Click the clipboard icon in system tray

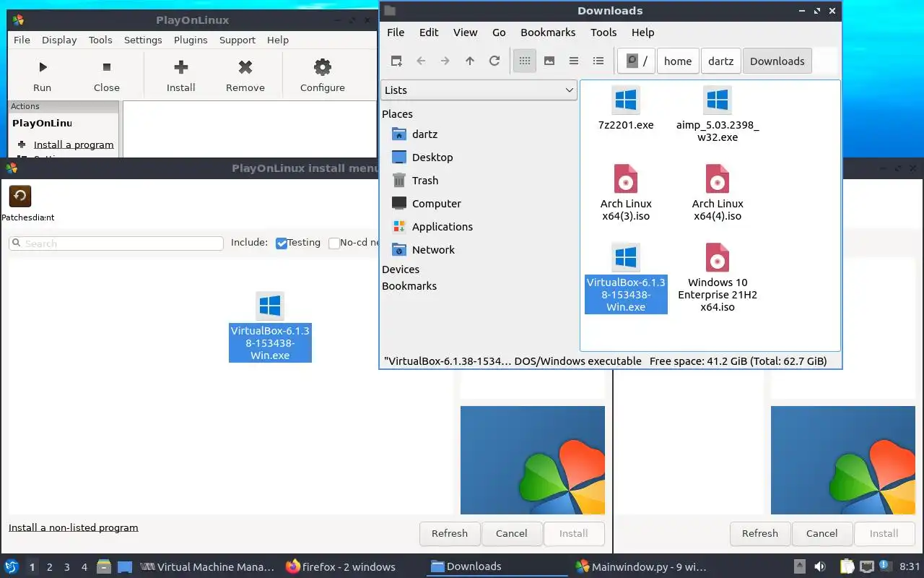(x=847, y=566)
